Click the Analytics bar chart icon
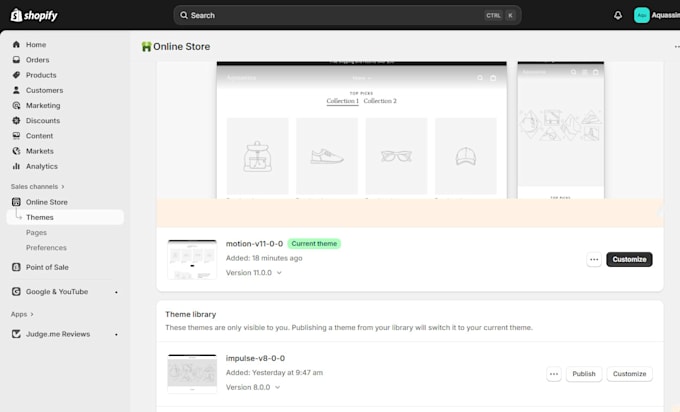Image resolution: width=680 pixels, height=412 pixels. click(x=16, y=166)
